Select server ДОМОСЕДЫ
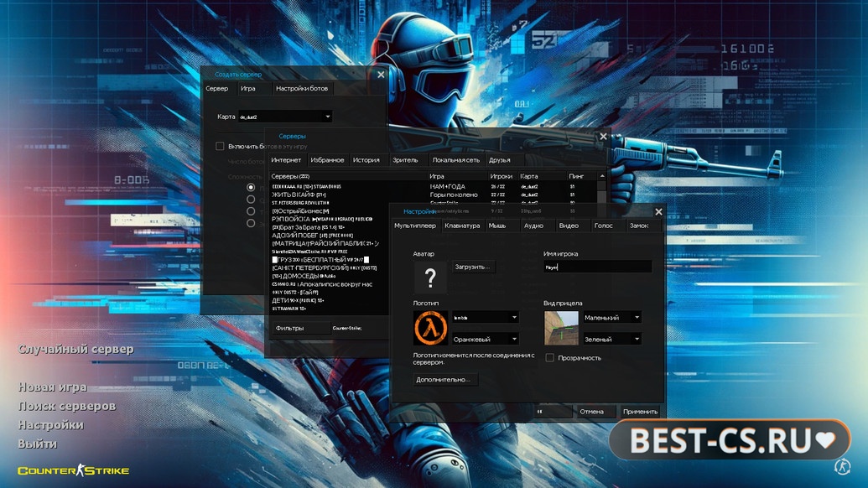The width and height of the screenshot is (868, 488). 329,276
